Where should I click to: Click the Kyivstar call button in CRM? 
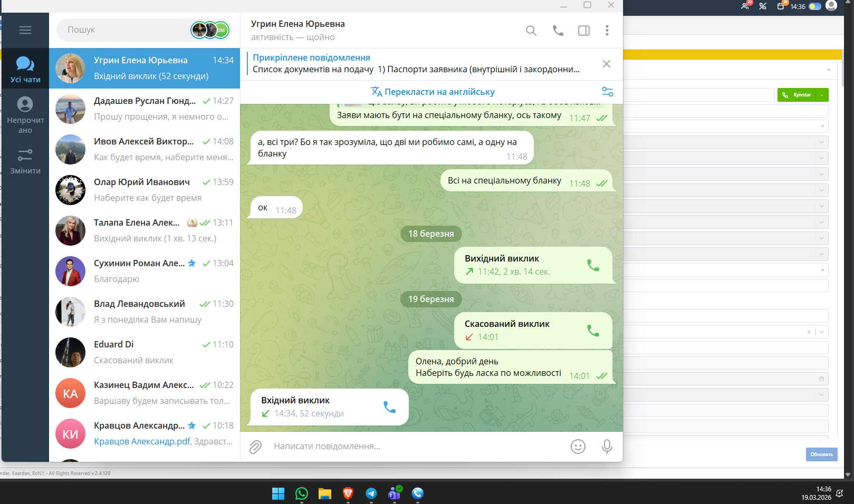click(x=797, y=95)
